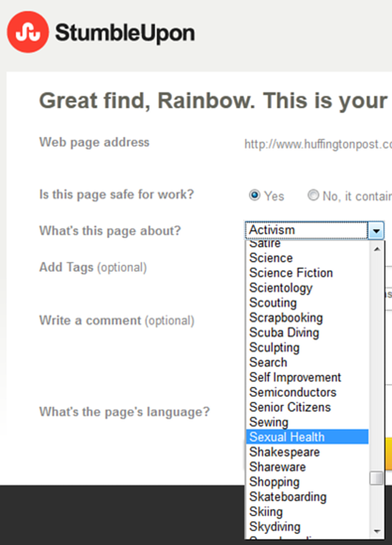Select Skateboarding in the topic list

[x=307, y=497]
